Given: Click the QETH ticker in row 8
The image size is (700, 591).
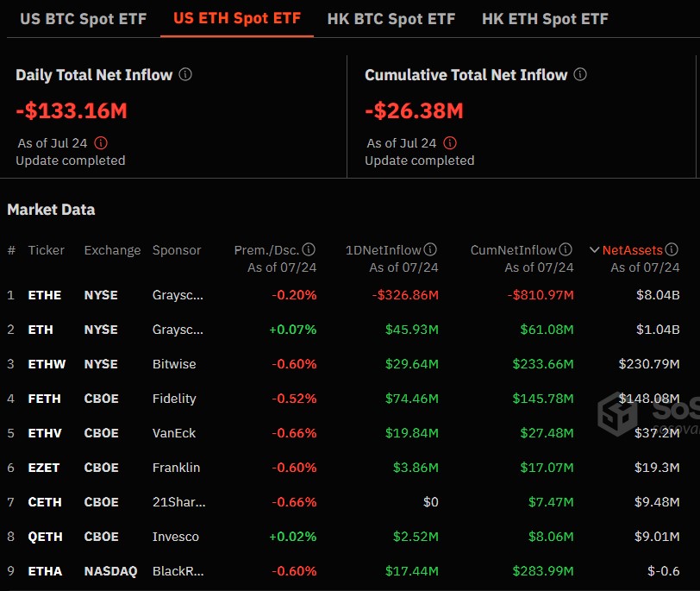Looking at the screenshot, I should [46, 537].
